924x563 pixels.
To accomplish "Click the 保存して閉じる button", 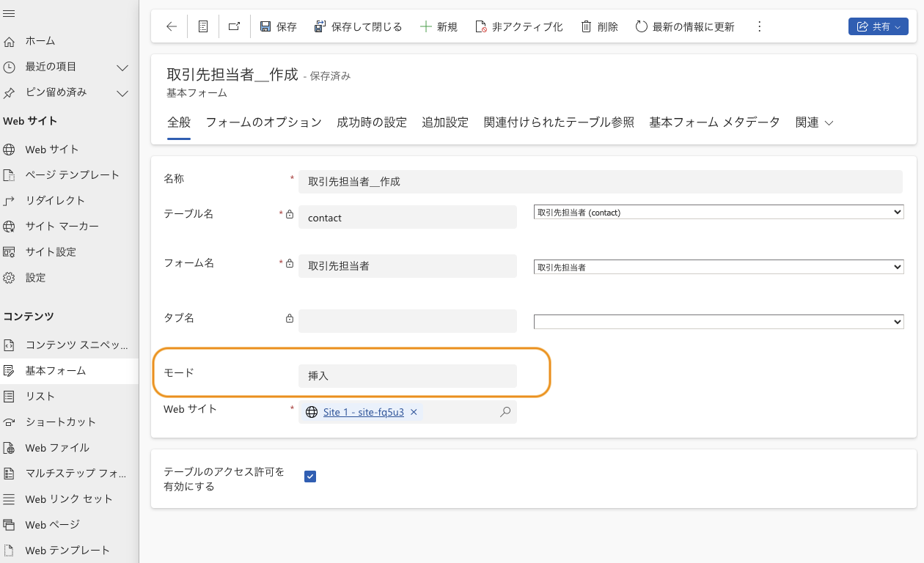I will 358,27.
